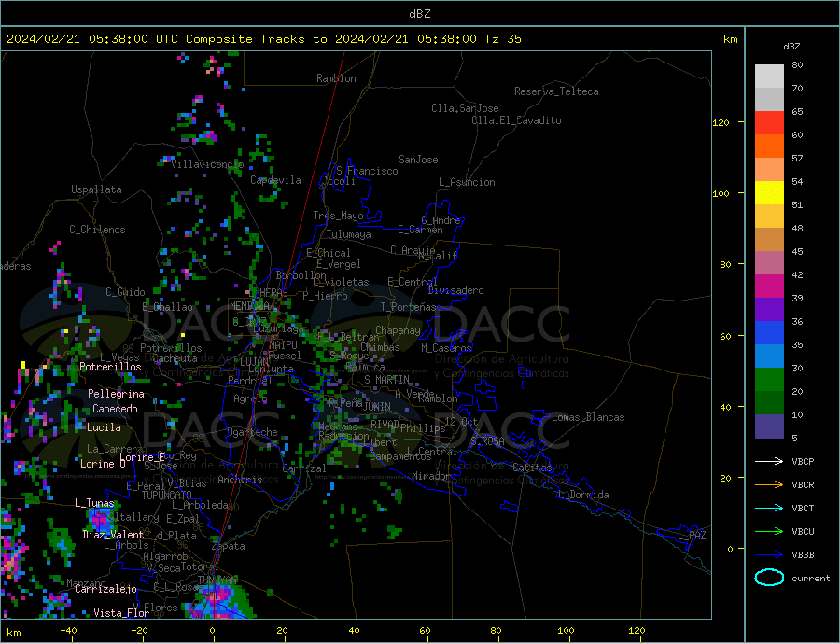Click the UTC Composite Tracks timestamp header
The image size is (840, 643).
(263, 39)
